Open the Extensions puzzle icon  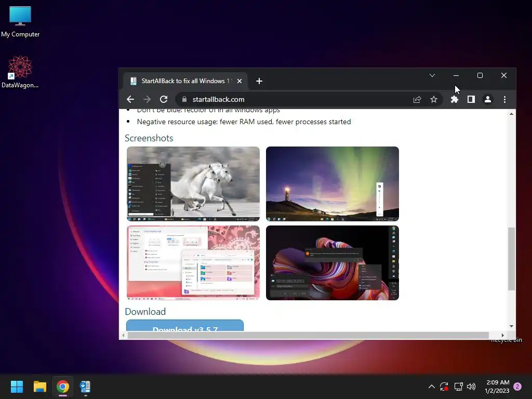(x=454, y=99)
